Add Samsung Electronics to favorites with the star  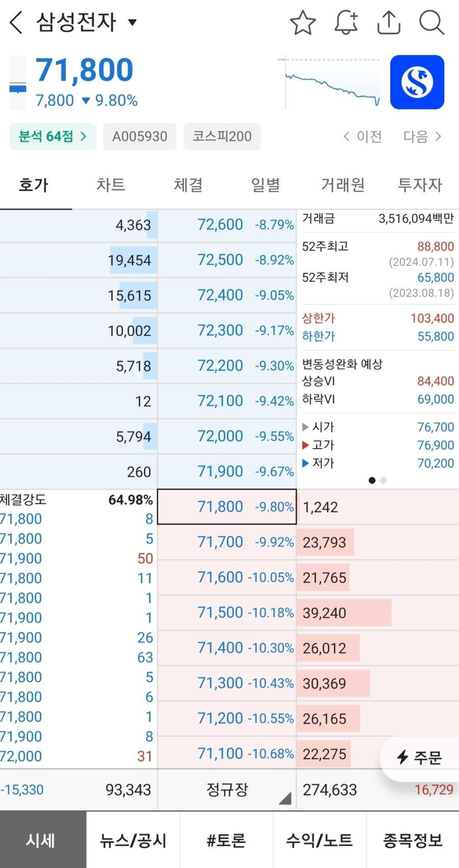click(x=302, y=23)
